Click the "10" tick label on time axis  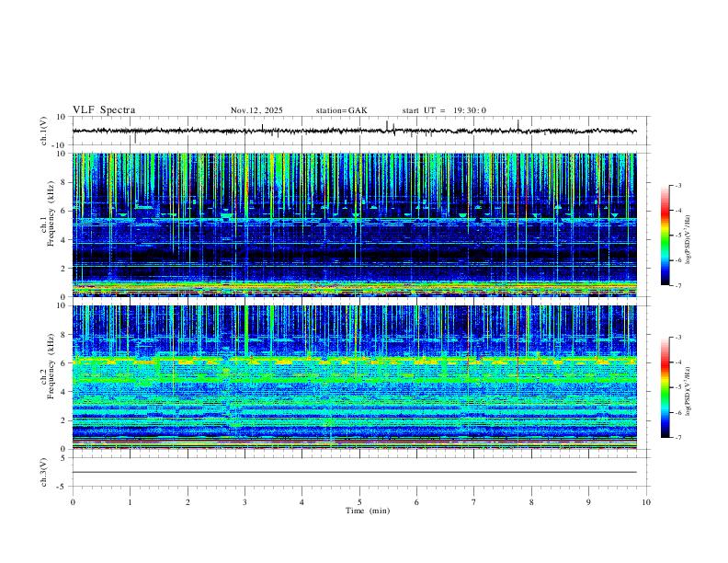coord(646,502)
